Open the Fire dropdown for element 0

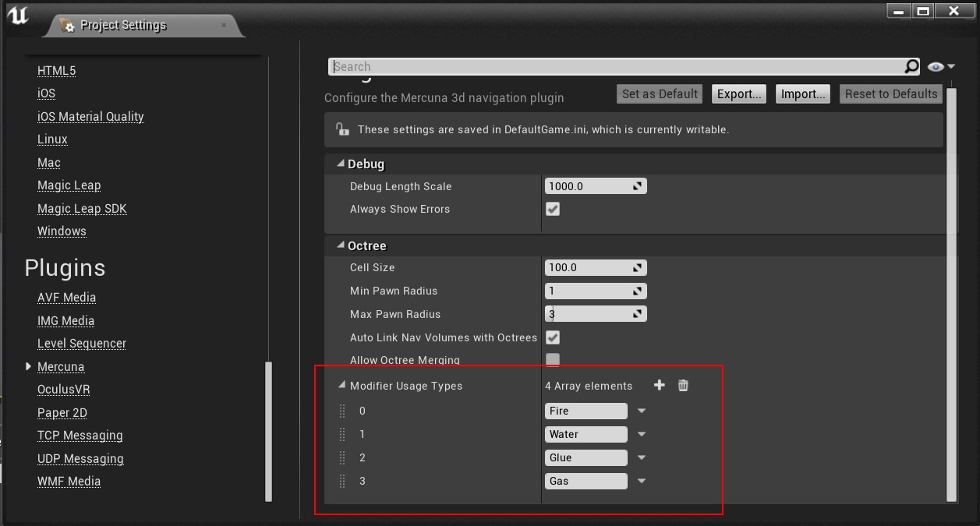click(x=641, y=411)
